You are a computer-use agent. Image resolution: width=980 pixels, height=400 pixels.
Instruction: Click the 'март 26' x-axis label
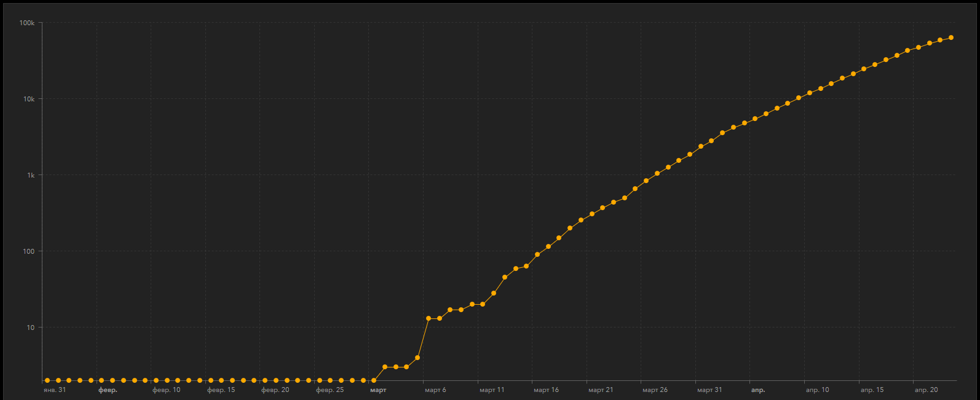tap(655, 390)
